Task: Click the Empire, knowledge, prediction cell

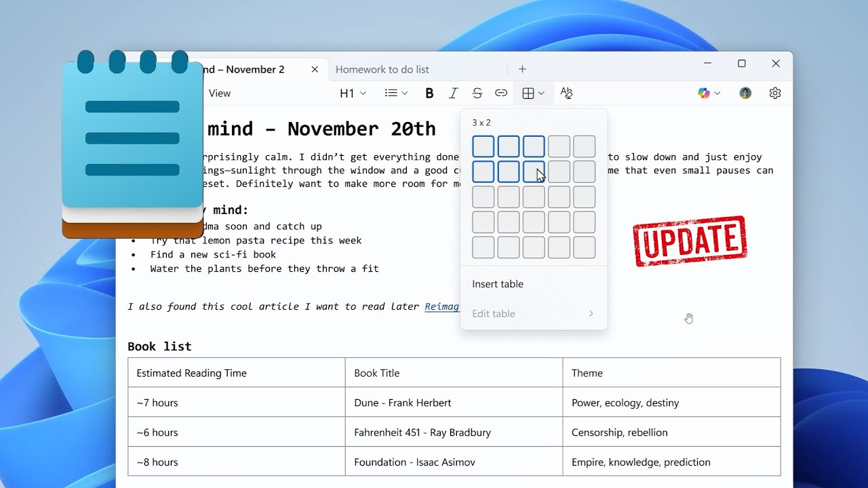Action: pyautogui.click(x=671, y=462)
